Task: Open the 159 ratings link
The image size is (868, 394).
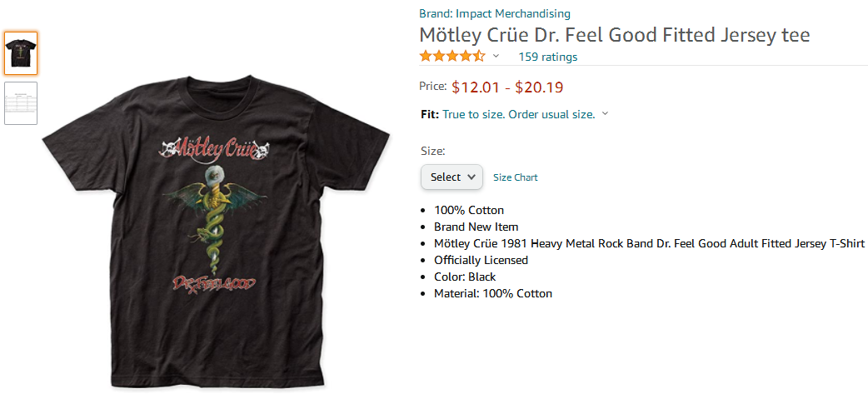Action: click(547, 57)
